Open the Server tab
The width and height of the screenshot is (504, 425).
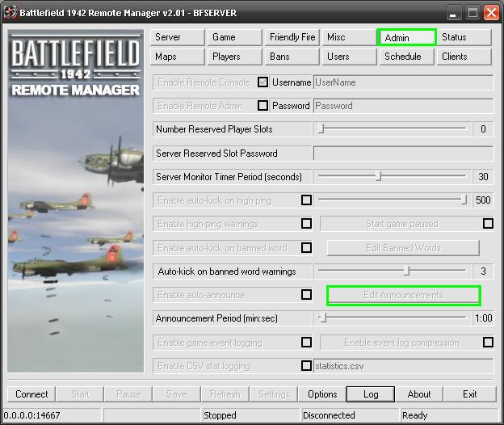[x=177, y=37]
